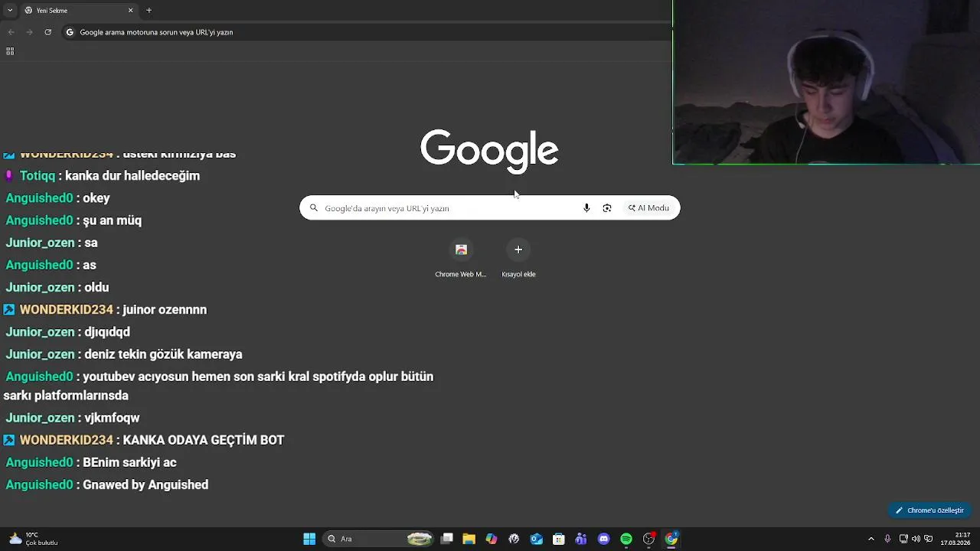Click chat message 'Gnawed by Anguished'
980x551 pixels.
coord(145,484)
